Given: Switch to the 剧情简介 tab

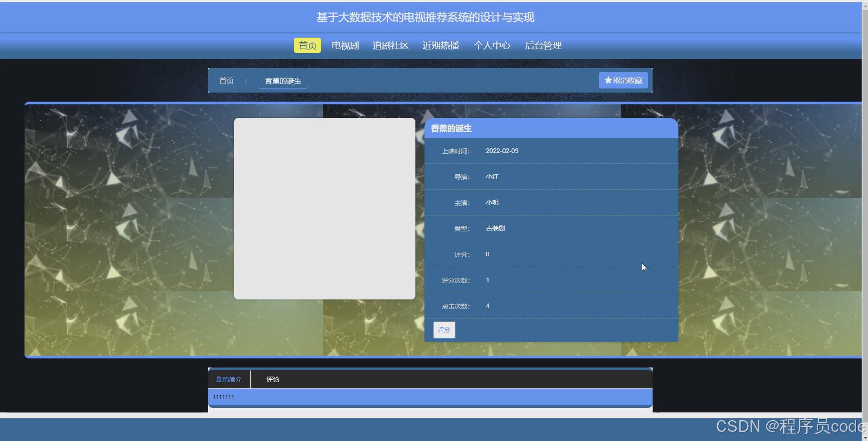Looking at the screenshot, I should (x=229, y=379).
